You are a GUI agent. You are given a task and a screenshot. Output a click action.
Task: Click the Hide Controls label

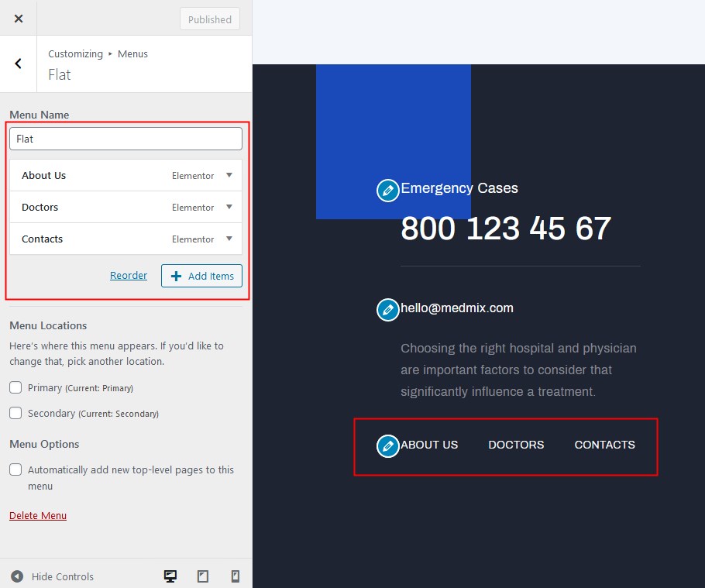[x=63, y=576]
